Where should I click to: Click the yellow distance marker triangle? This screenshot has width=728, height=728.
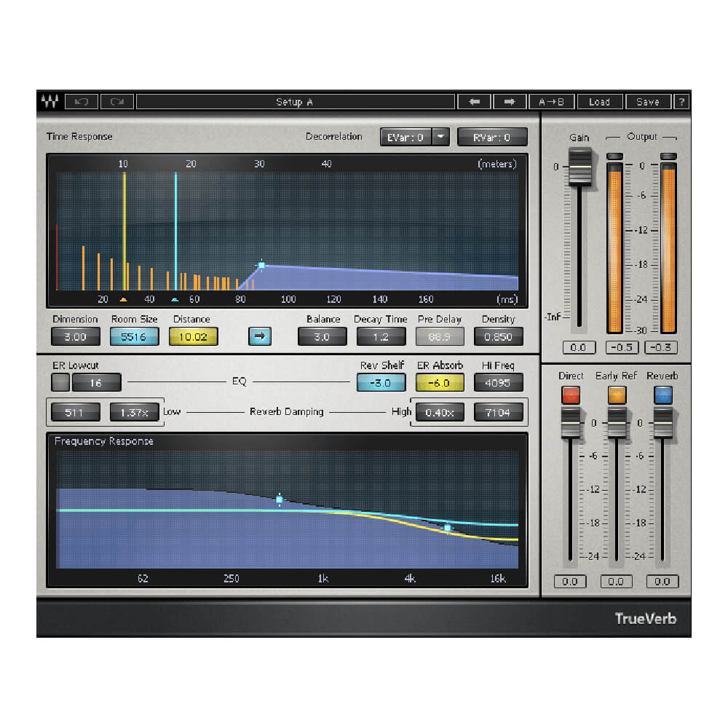[123, 300]
